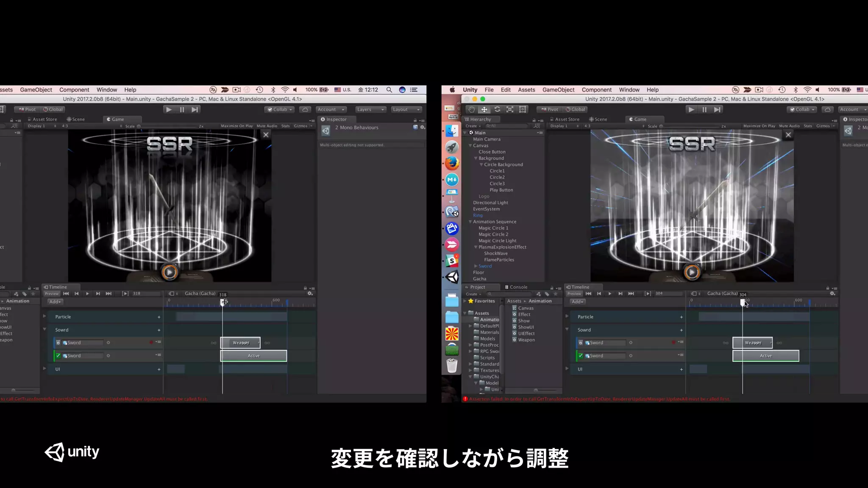The image size is (868, 488).
Task: Expand Particle track group in right Timeline
Action: pos(567,316)
